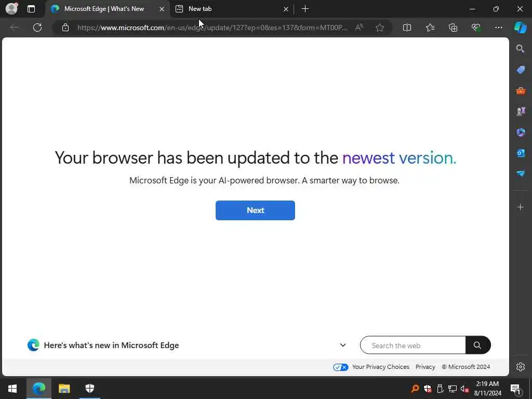Click the blue Next button
532x399 pixels.
[x=255, y=210]
